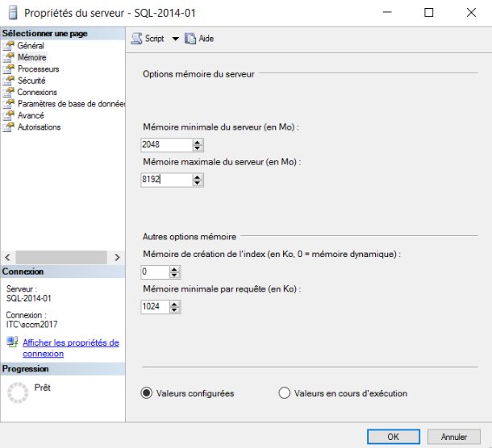
Task: Click the Aide help icon
Action: coord(190,39)
